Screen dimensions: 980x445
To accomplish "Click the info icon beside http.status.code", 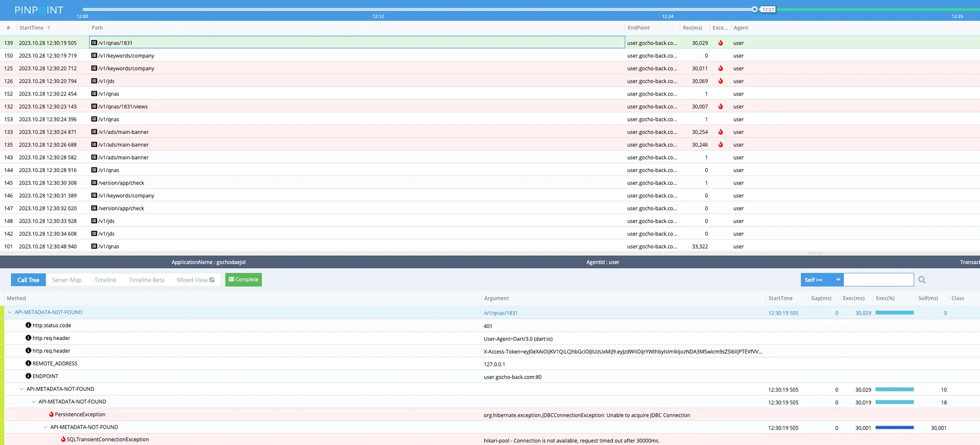I will click(28, 325).
